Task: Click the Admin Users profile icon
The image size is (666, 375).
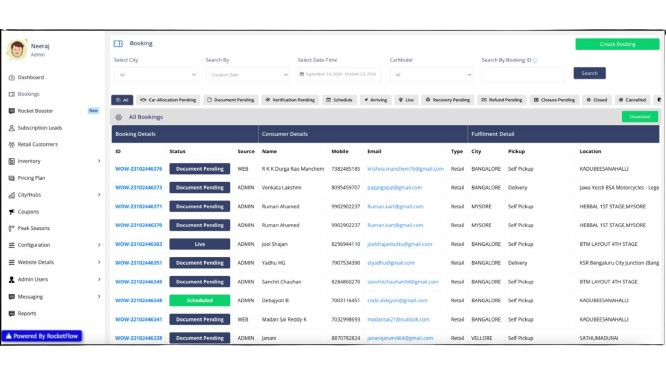Action: (11, 279)
